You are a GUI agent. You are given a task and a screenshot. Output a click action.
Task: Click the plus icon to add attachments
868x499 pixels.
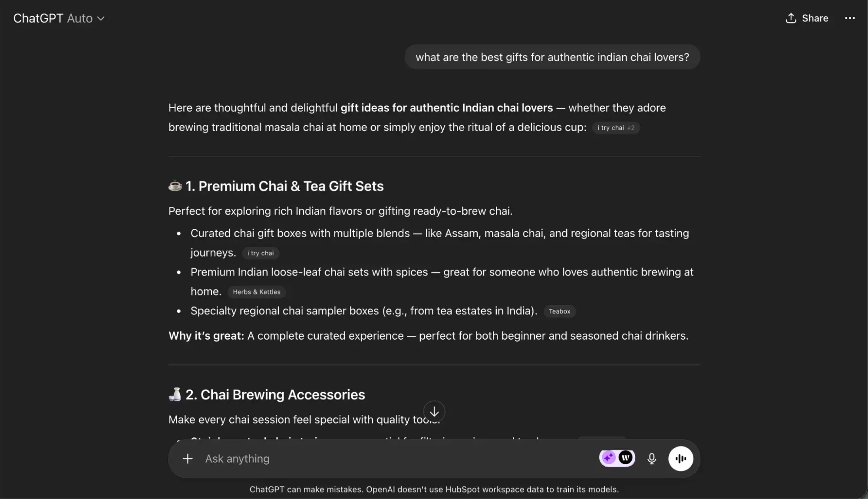(x=187, y=458)
